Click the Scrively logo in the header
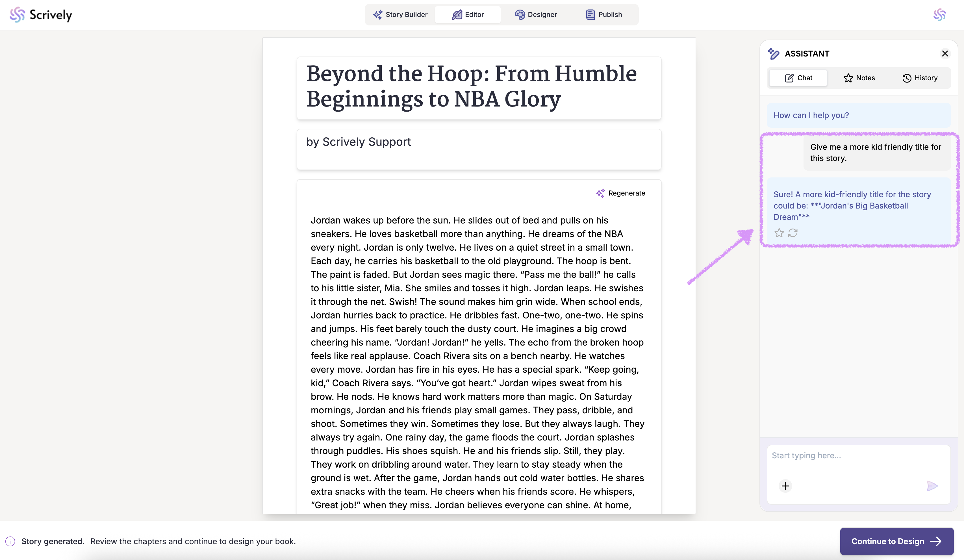The height and width of the screenshot is (560, 964). pyautogui.click(x=41, y=14)
